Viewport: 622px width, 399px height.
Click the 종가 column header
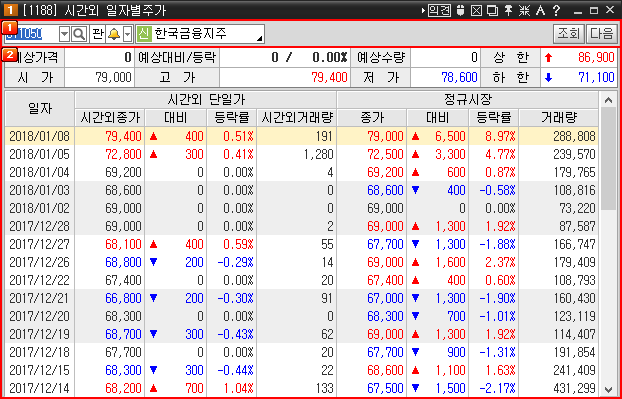pyautogui.click(x=372, y=117)
